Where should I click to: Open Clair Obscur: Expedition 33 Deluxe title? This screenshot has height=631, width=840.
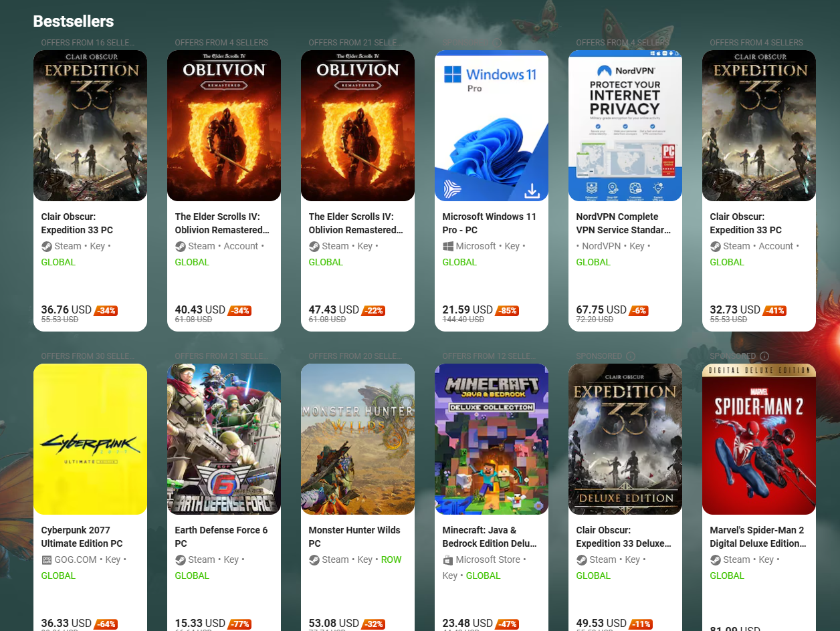click(x=624, y=537)
